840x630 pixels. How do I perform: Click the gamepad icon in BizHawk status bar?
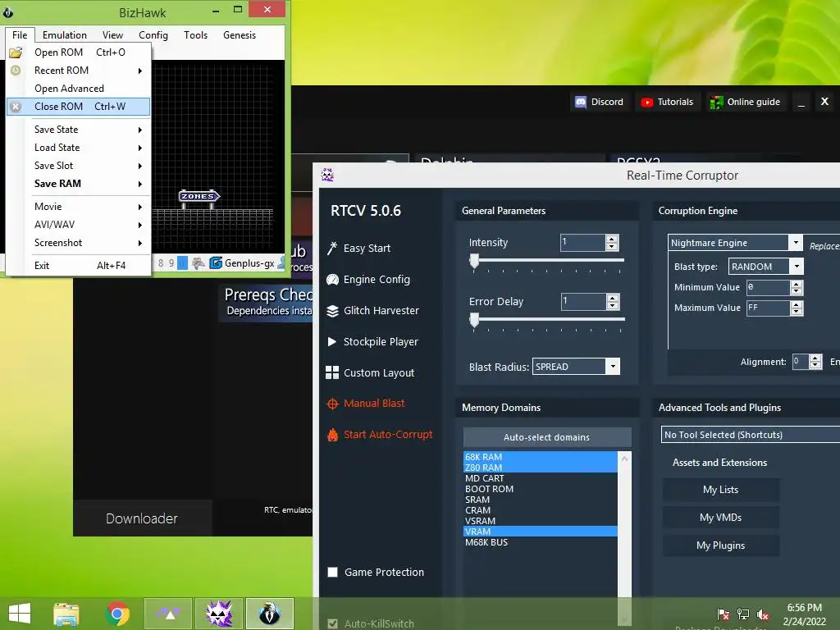click(x=199, y=263)
